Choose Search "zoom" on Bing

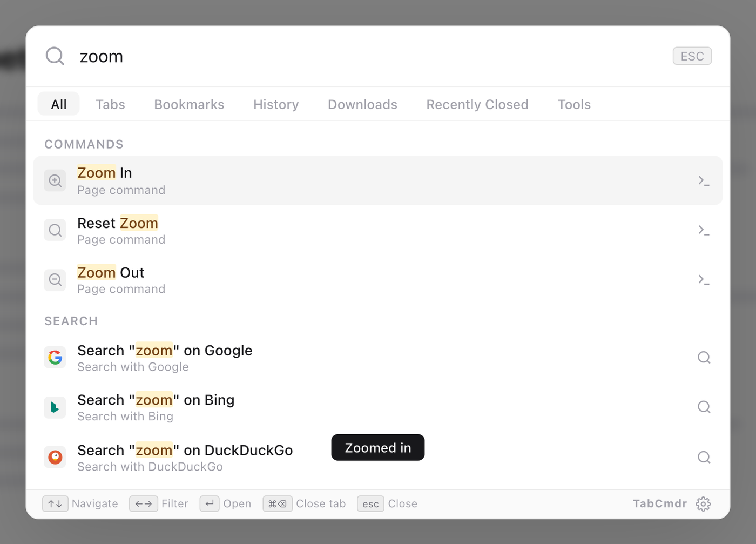378,407
